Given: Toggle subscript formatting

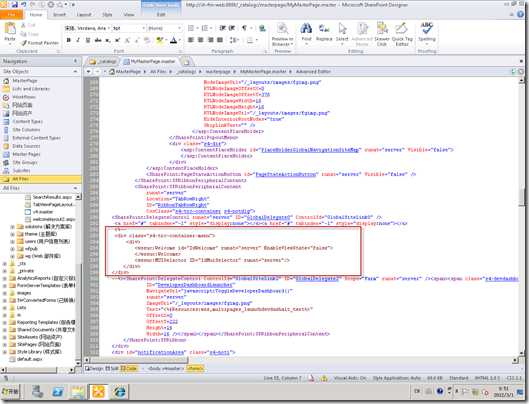Looking at the screenshot, I should click(x=108, y=40).
